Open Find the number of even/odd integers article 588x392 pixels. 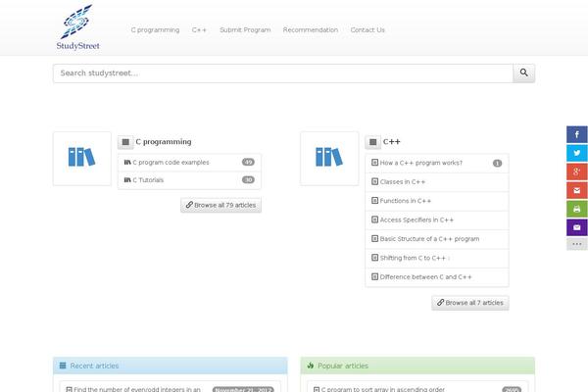[137, 389]
